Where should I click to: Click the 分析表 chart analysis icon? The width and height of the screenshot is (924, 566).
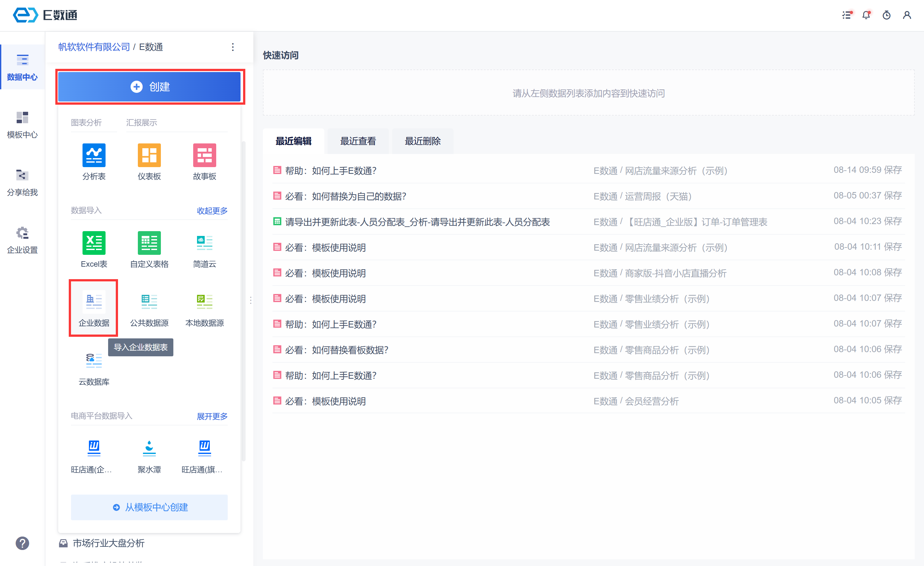94,155
